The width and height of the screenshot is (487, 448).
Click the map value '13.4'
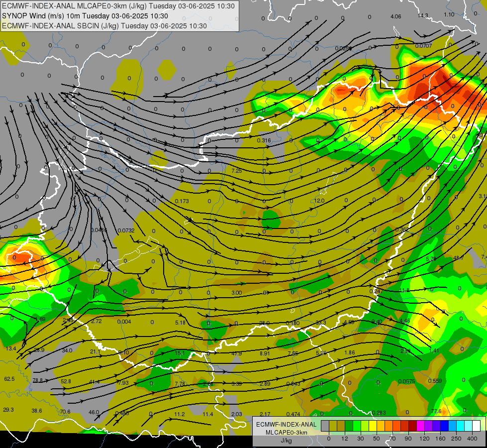(11, 348)
